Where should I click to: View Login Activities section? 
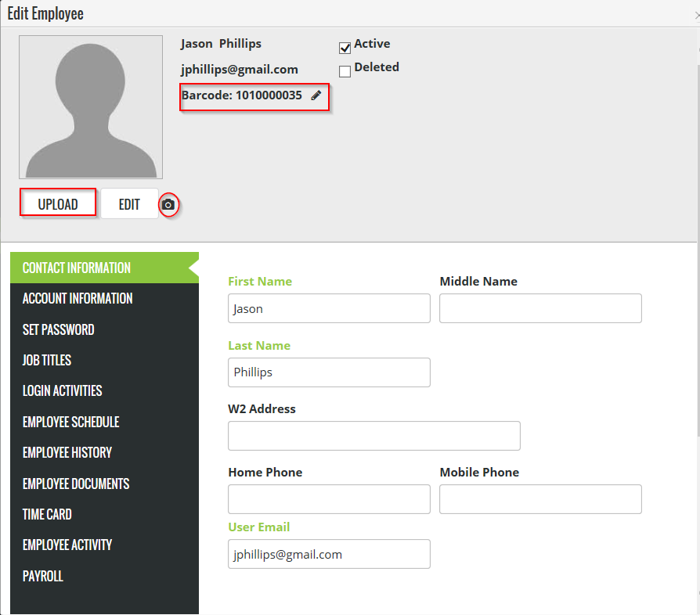[63, 390]
